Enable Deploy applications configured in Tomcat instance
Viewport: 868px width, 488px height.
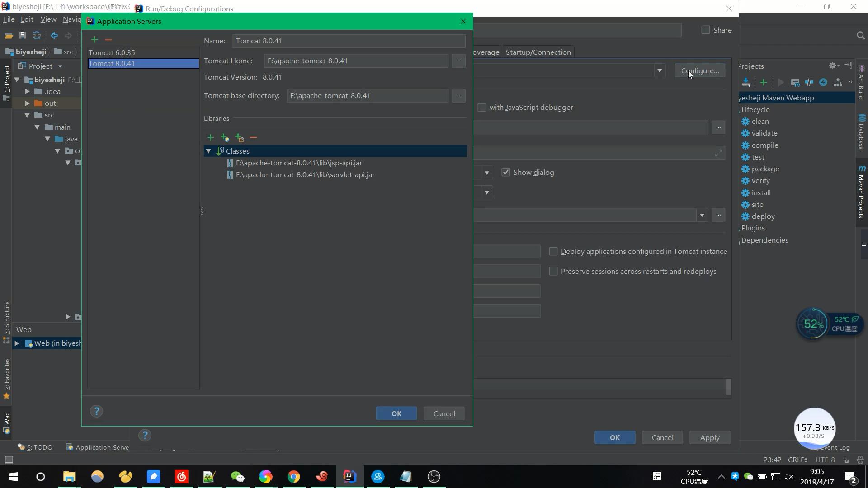coord(553,252)
